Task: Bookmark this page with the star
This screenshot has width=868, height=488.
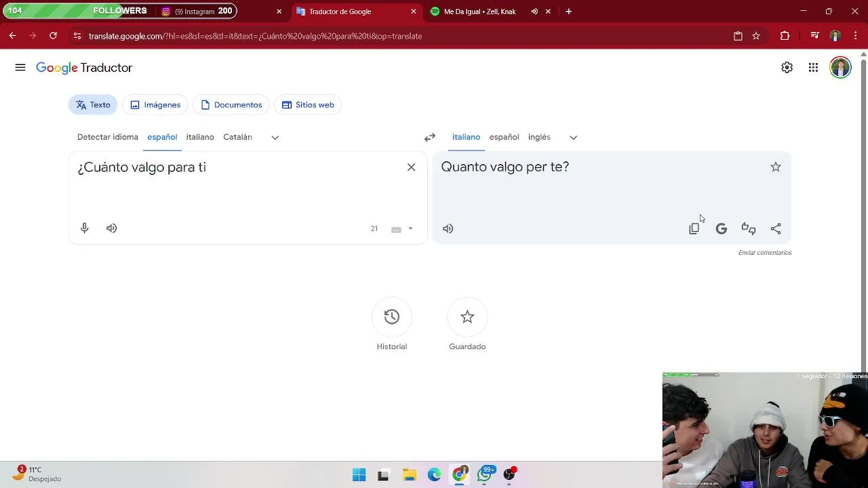Action: pyautogui.click(x=756, y=36)
